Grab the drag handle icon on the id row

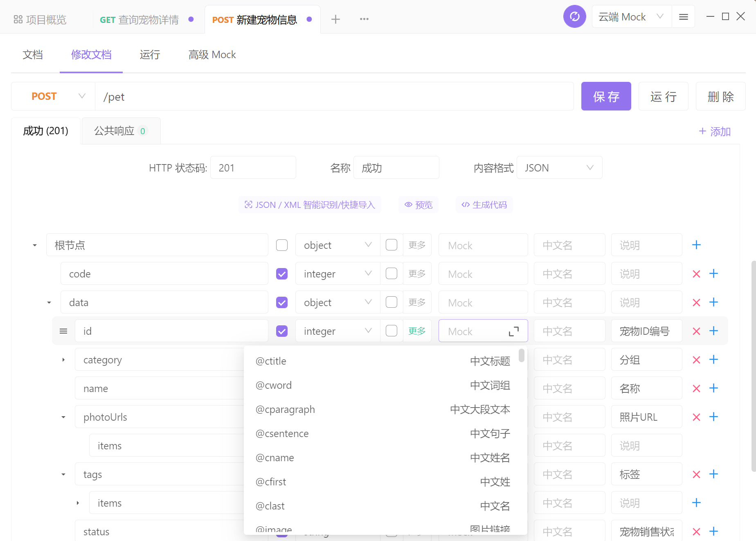[x=63, y=331]
